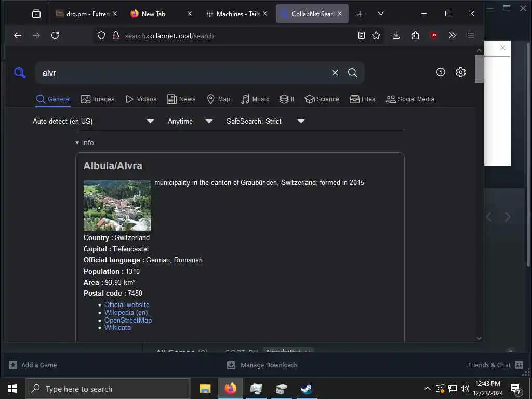Screen dimensions: 532x399
Task: Click Add a Game in Steam
Action: click(33, 365)
